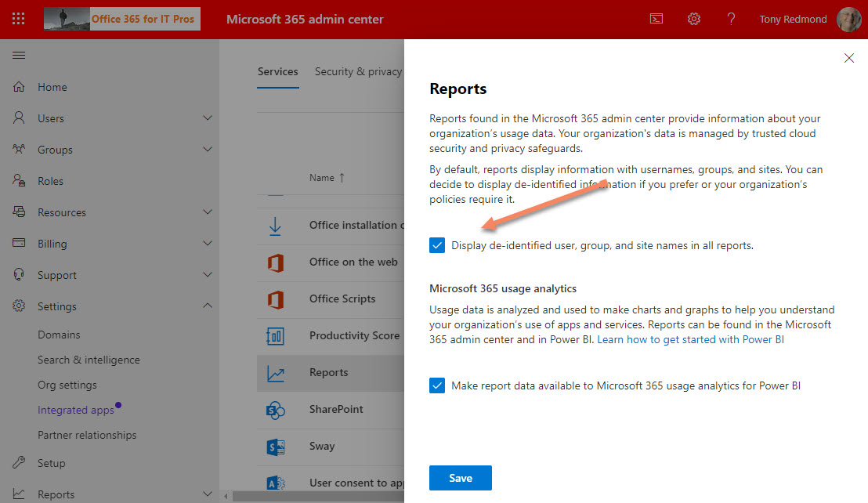
Task: Open Tony Redmond's account avatar
Action: point(848,19)
